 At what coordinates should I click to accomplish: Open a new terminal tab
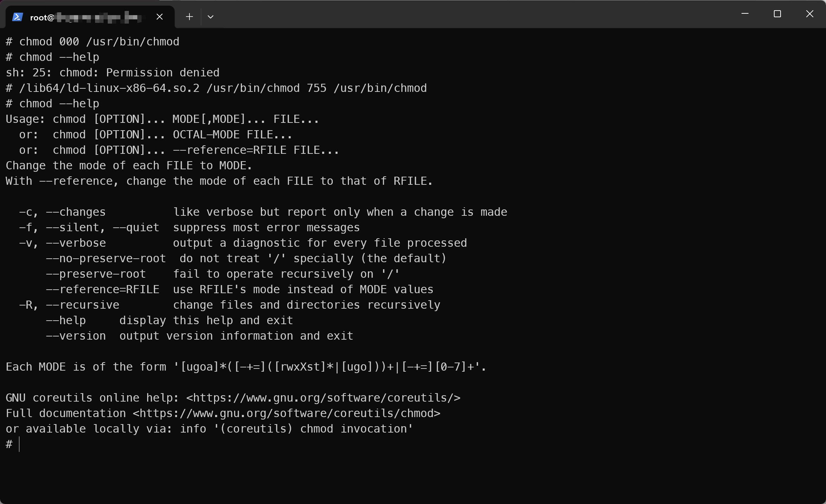189,17
